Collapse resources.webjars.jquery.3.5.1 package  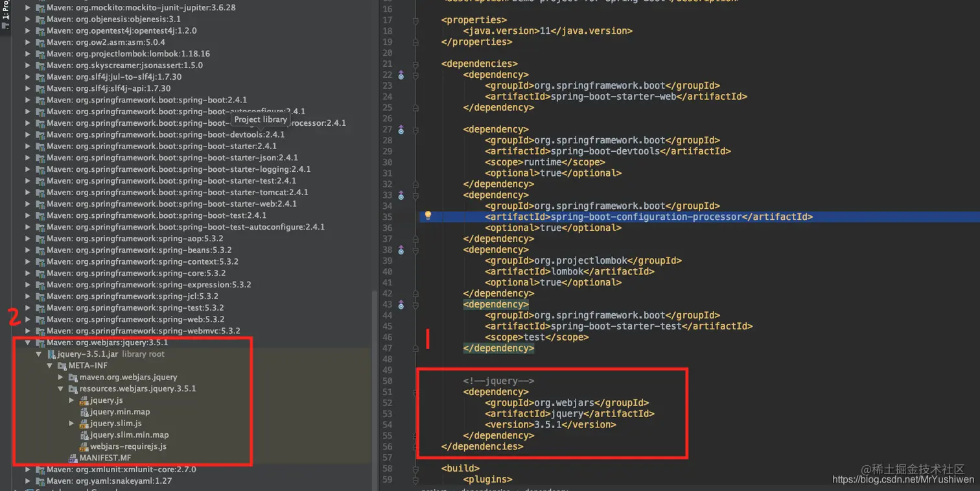point(61,389)
